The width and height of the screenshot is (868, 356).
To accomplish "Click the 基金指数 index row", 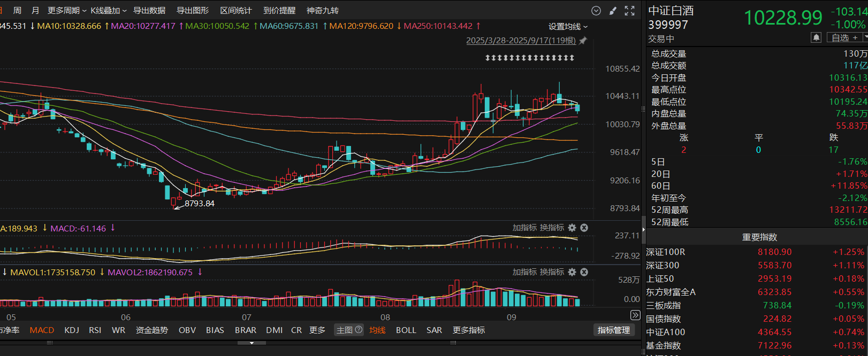I will point(757,345).
